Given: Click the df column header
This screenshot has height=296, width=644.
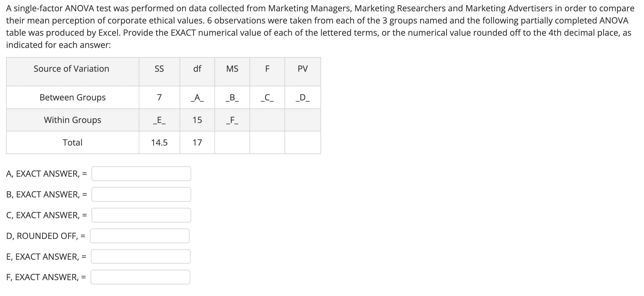Looking at the screenshot, I should pos(197,69).
